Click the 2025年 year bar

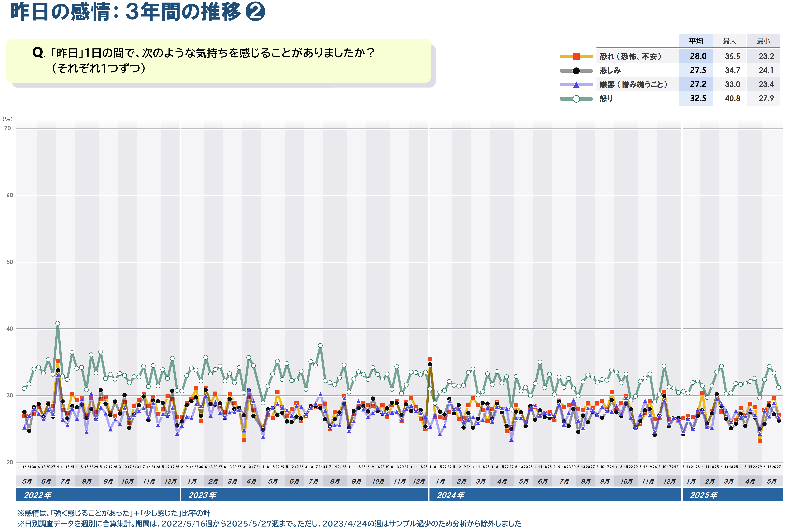(x=733, y=495)
